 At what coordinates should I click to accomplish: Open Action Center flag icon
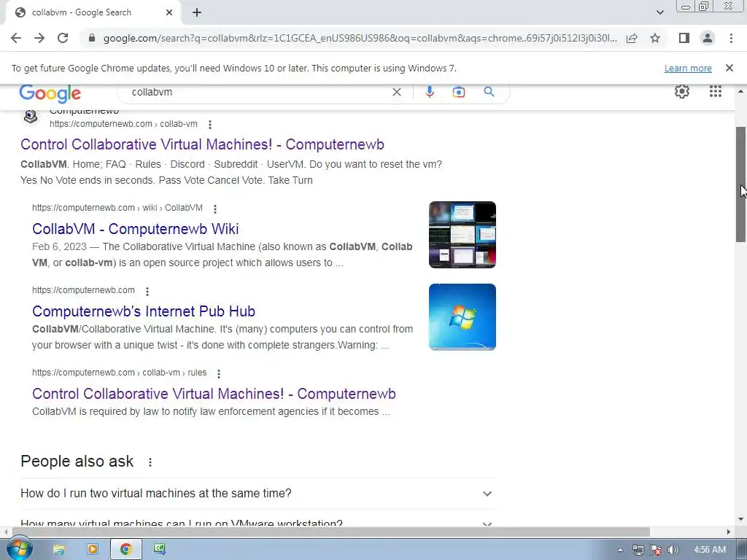click(656, 550)
